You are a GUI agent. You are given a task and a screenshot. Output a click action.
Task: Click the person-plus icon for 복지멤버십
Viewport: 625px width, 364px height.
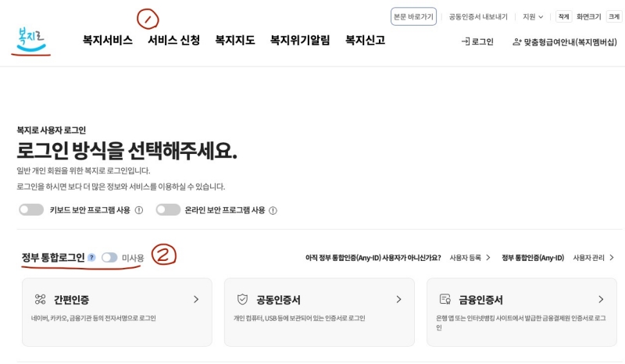517,42
